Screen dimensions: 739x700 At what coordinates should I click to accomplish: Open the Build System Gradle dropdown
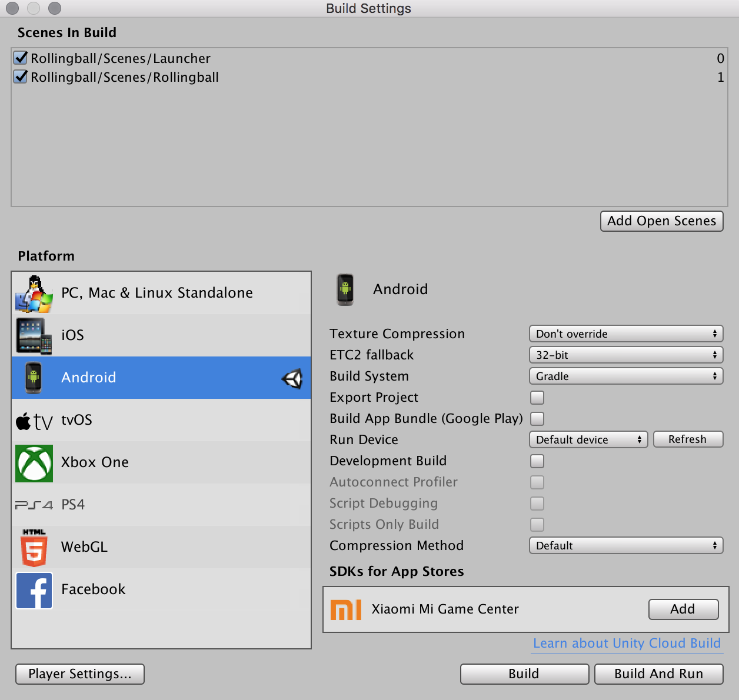(626, 376)
